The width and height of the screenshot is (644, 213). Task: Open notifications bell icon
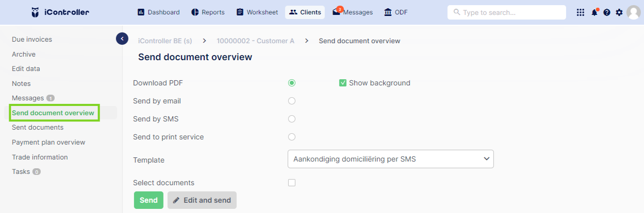point(595,12)
